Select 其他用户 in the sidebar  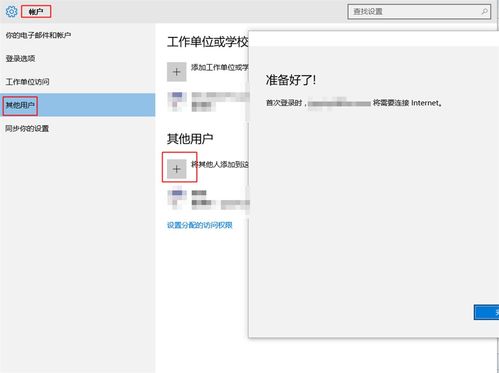coord(20,105)
